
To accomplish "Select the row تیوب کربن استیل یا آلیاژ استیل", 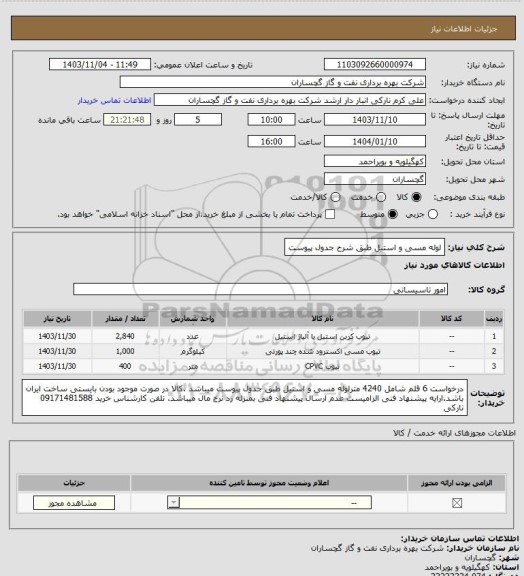I will pyautogui.click(x=263, y=336).
